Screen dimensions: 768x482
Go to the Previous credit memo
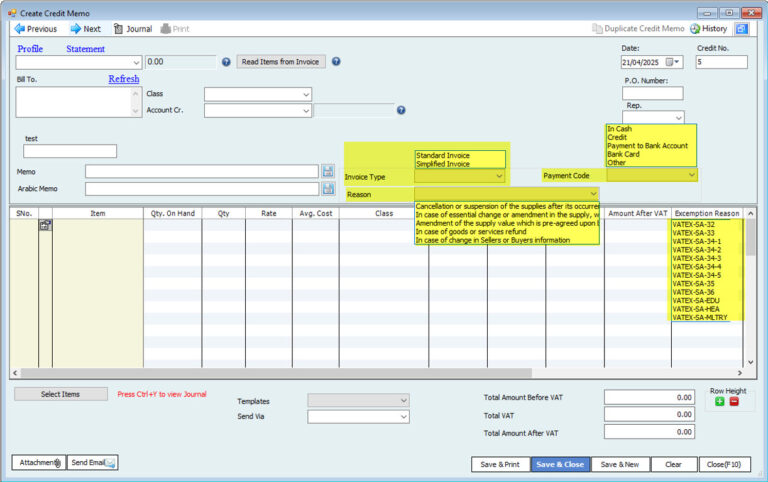click(x=36, y=29)
